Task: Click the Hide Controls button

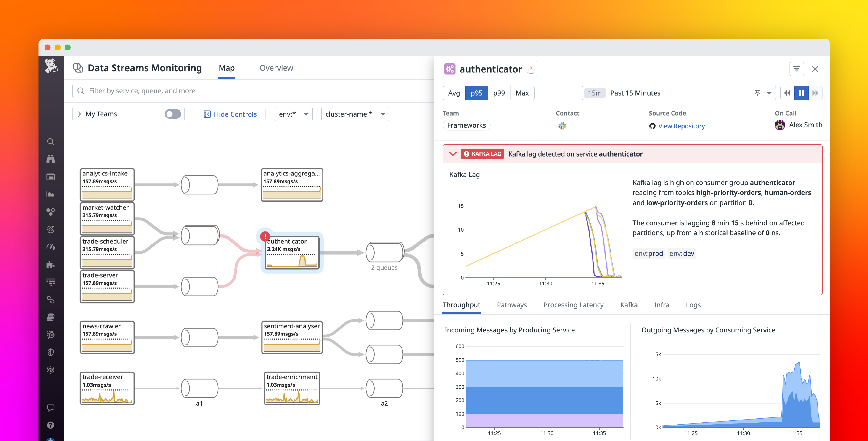Action: pyautogui.click(x=235, y=114)
